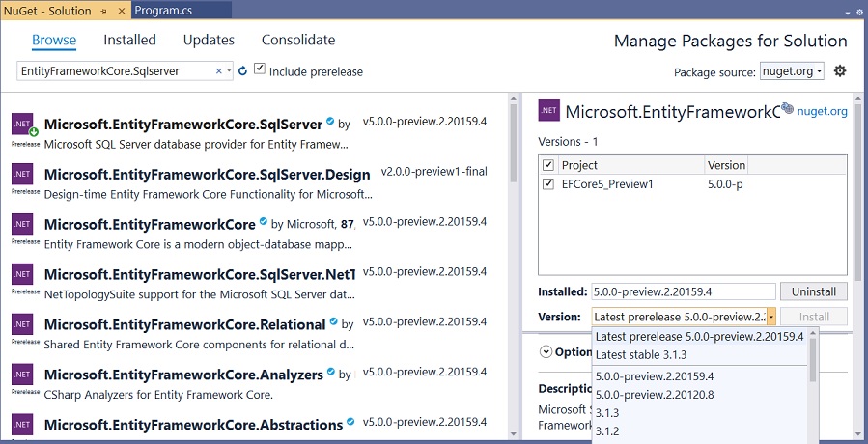Open NuGet settings gear icon
Viewport: 868px width, 444px height.
point(840,70)
